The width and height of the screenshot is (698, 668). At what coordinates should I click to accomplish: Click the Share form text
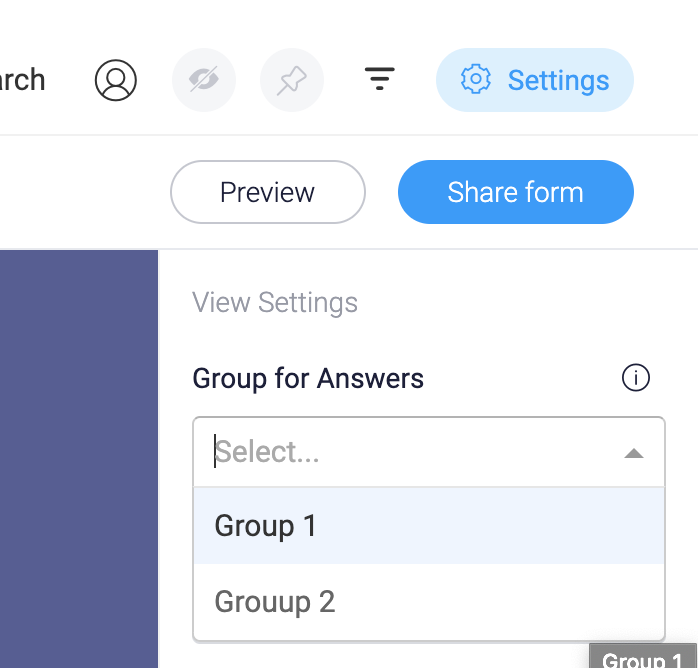pyautogui.click(x=515, y=192)
